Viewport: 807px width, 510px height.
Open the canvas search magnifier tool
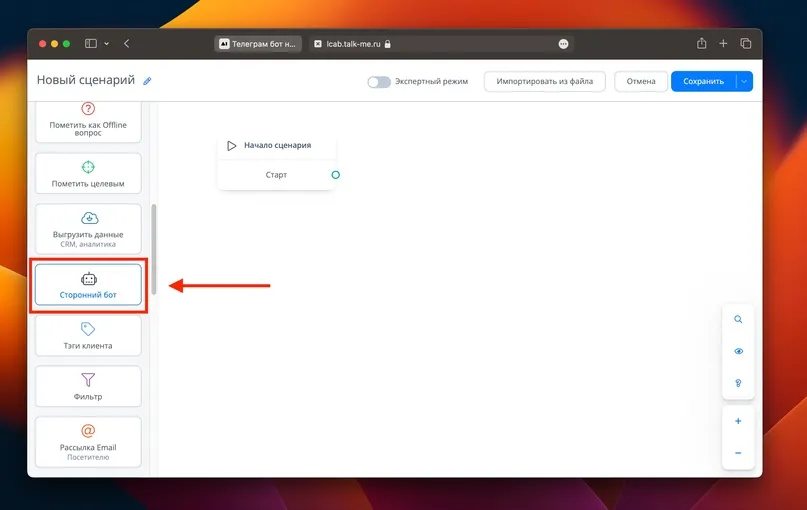pyautogui.click(x=738, y=319)
